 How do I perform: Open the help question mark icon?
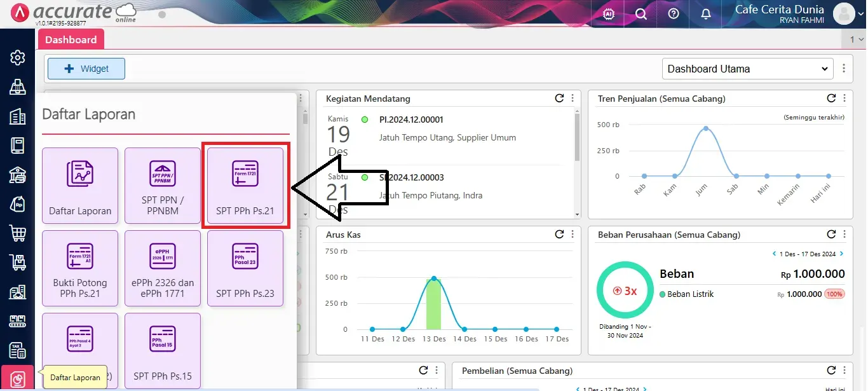tap(673, 13)
